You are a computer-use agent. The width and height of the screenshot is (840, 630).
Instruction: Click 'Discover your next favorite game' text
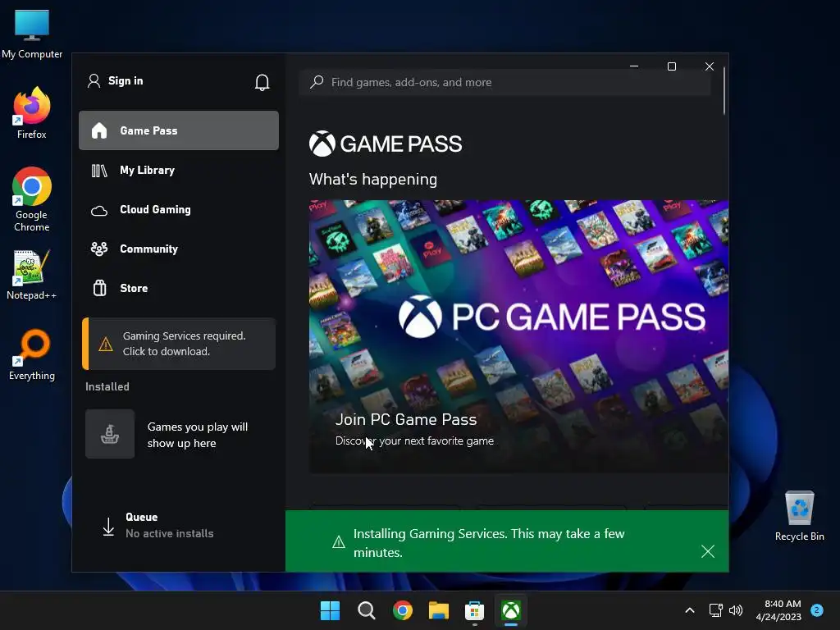414,441
